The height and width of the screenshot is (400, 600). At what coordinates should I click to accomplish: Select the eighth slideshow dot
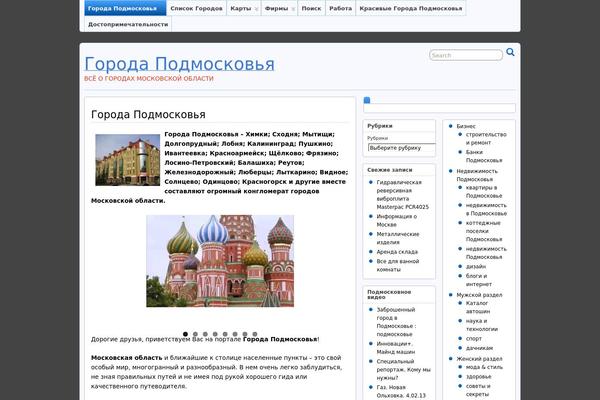point(255,334)
